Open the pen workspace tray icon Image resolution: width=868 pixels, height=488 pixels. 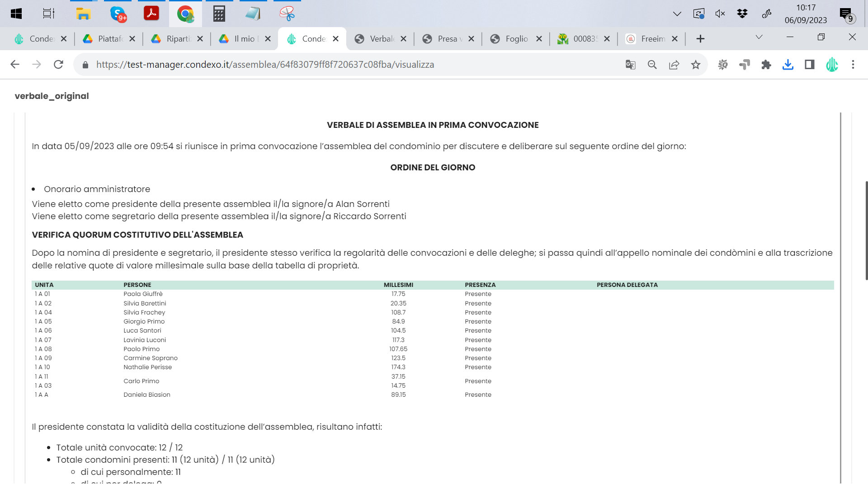click(766, 14)
